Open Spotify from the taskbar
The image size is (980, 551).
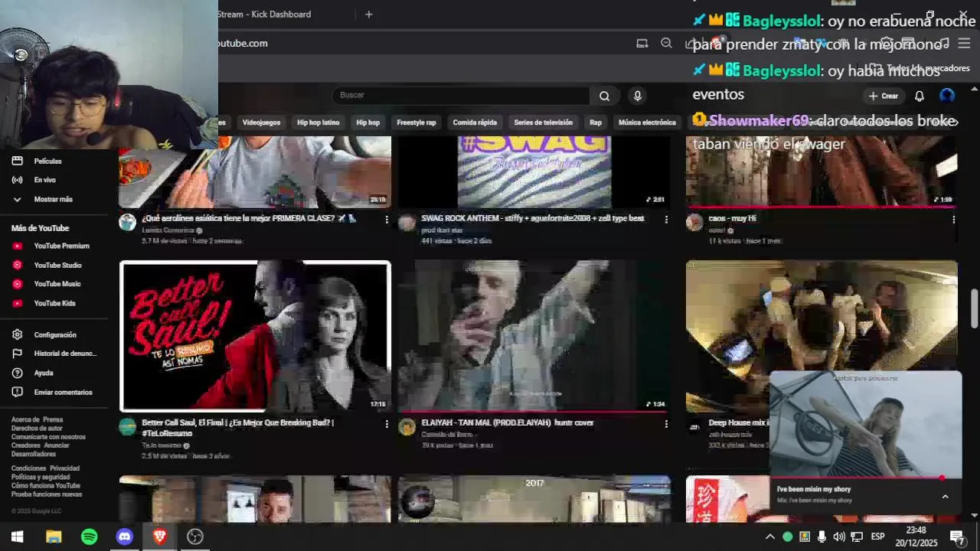point(89,536)
